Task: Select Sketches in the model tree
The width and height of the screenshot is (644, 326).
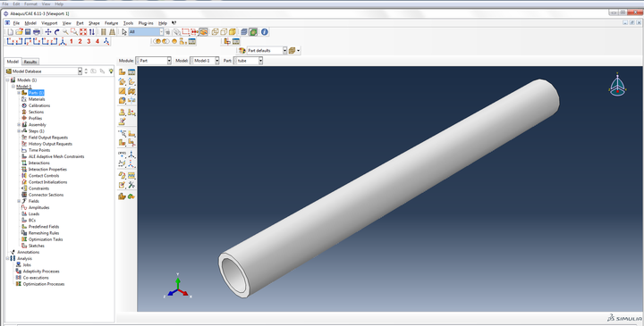Action: coord(36,246)
